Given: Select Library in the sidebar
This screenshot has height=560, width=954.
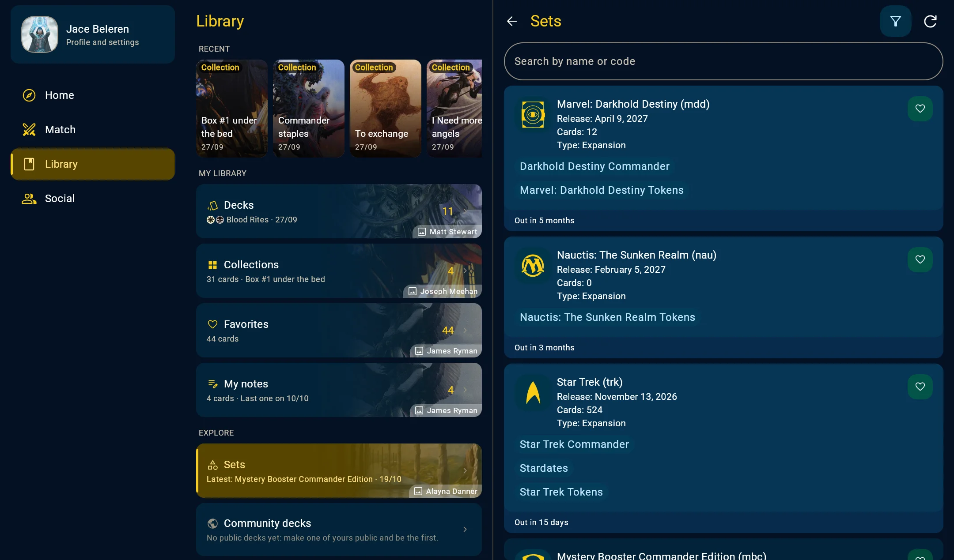Looking at the screenshot, I should (x=93, y=164).
